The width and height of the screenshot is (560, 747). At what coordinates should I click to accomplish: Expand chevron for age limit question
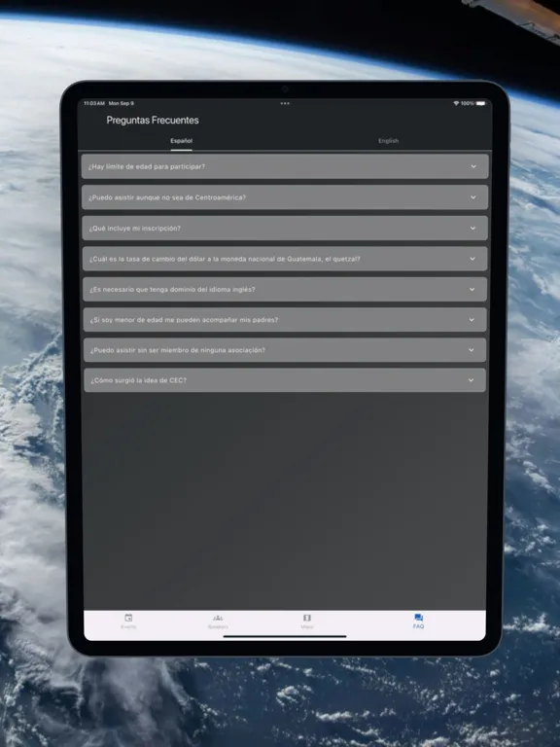(473, 166)
